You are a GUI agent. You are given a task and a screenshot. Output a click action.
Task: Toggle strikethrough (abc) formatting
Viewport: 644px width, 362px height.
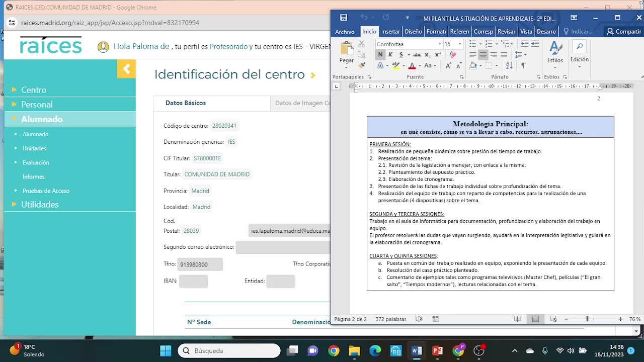(417, 55)
